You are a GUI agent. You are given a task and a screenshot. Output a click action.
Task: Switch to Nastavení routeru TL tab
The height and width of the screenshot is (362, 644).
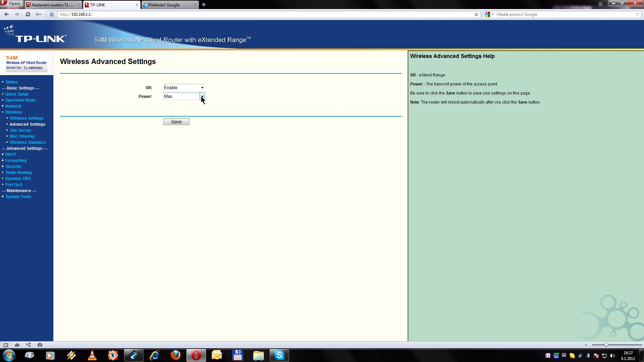(x=52, y=5)
